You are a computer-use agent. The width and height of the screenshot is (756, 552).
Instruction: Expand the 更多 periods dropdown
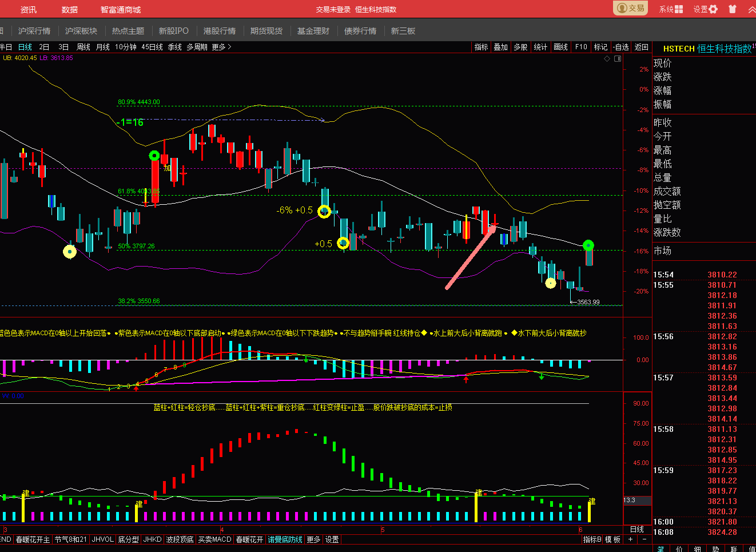tap(221, 47)
